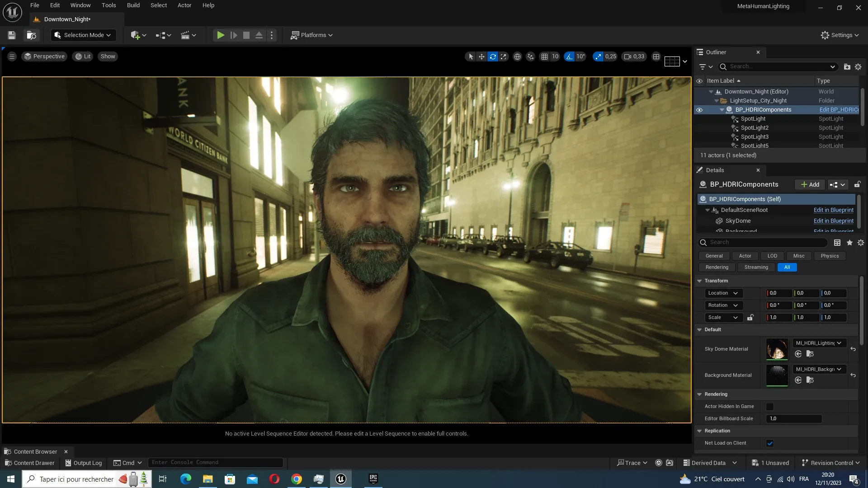The width and height of the screenshot is (868, 488).
Task: Collapse the Transform section
Action: pos(699,281)
